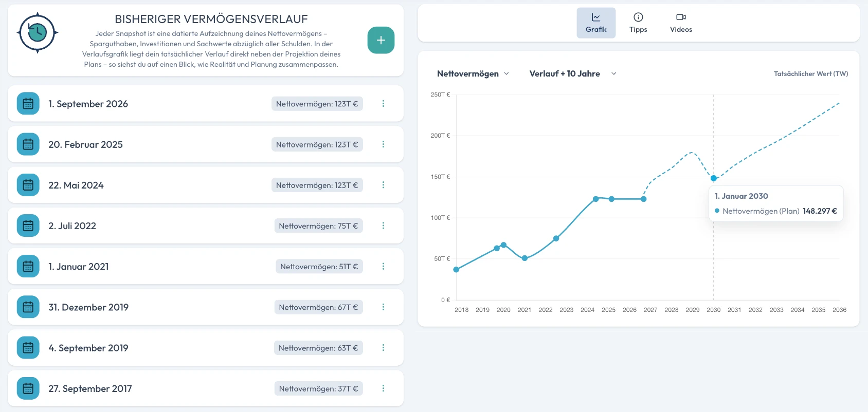Click calendar icon of 4. September 2019
This screenshot has height=412, width=868.
pyautogui.click(x=28, y=348)
